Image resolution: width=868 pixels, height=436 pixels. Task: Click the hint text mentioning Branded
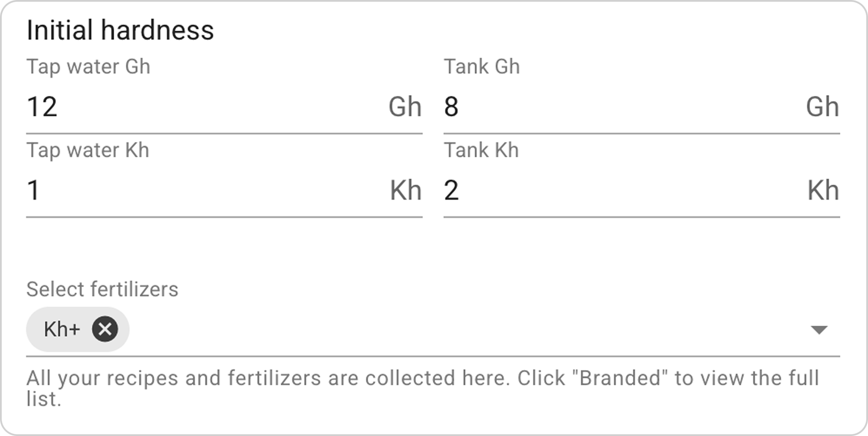423,388
